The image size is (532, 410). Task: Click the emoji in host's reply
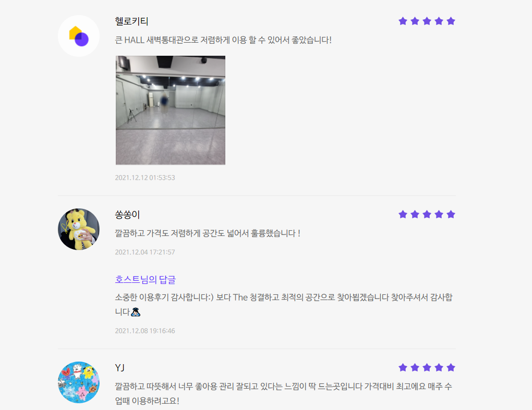click(136, 312)
